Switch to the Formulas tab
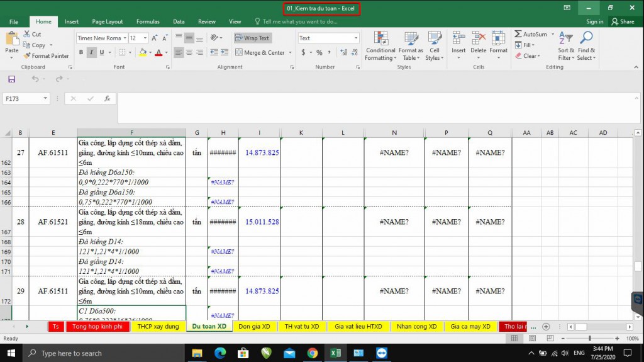Viewport: 644px width, 362px height. [148, 22]
